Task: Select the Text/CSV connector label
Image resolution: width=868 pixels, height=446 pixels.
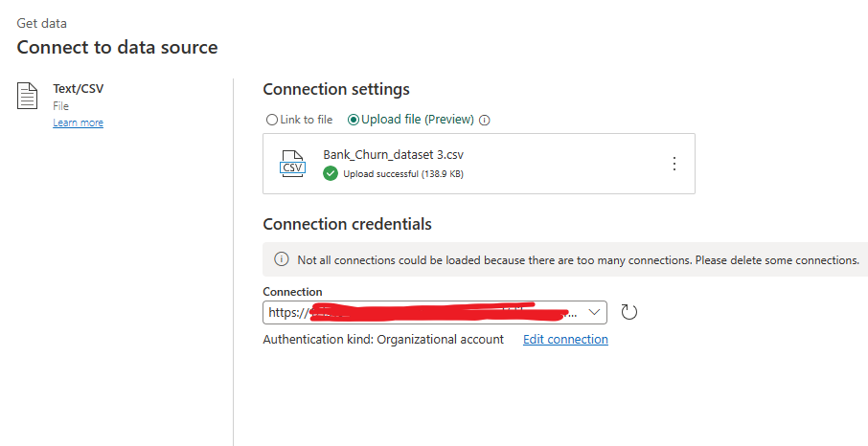Action: (x=78, y=89)
